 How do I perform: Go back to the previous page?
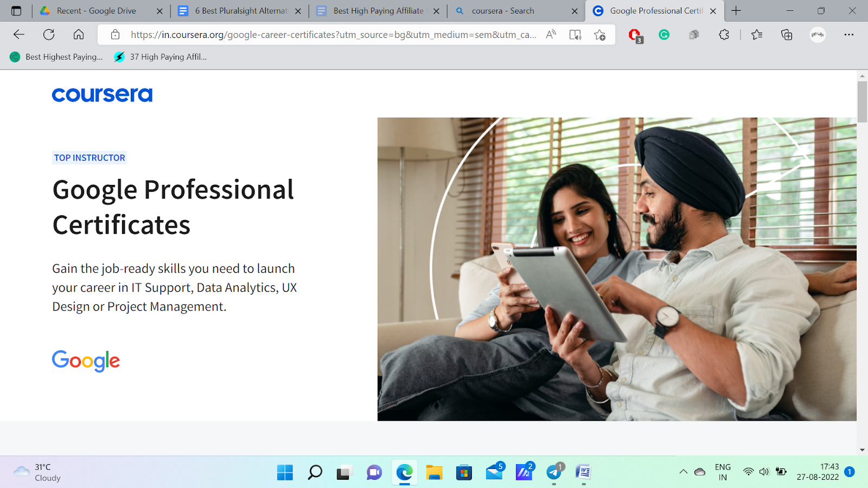pos(19,35)
